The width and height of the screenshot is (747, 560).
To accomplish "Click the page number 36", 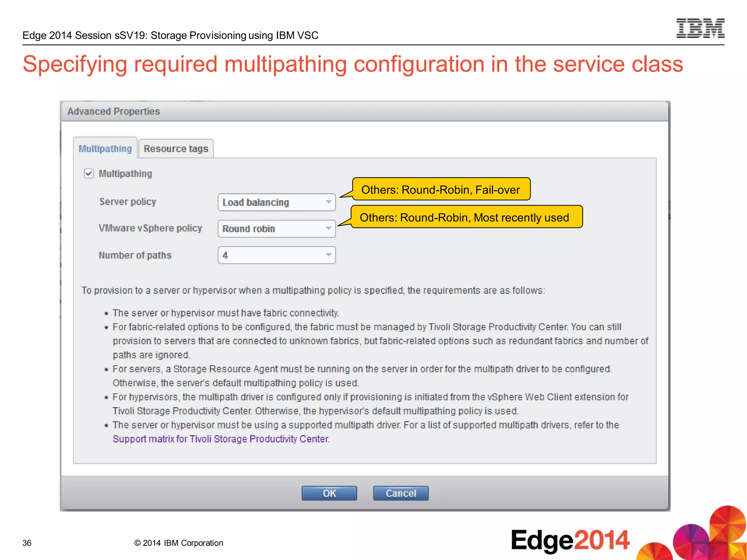I will pyautogui.click(x=27, y=543).
